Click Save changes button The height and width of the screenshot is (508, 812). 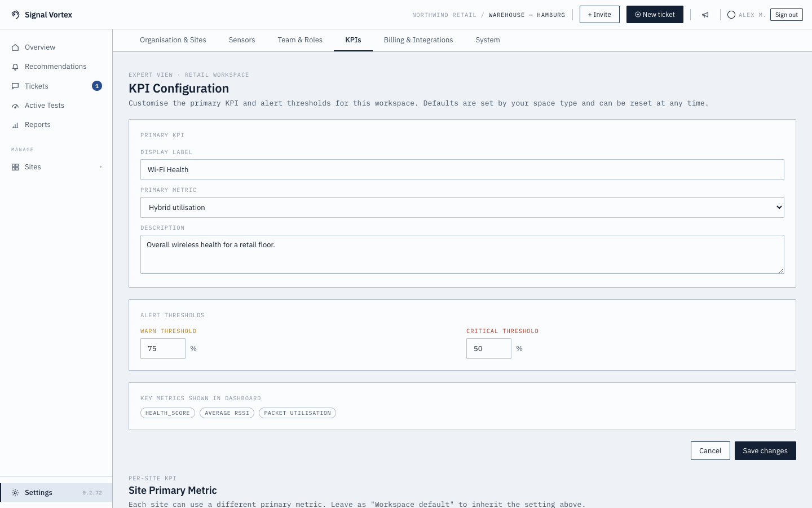(x=765, y=450)
